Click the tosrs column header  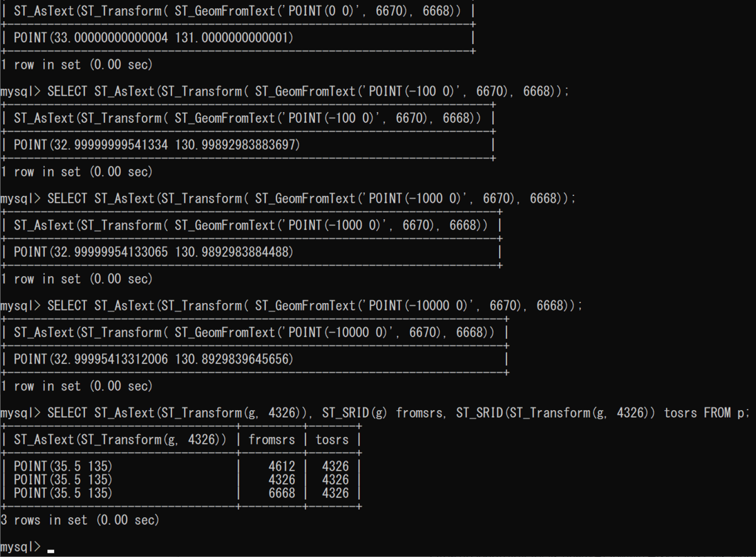[332, 439]
